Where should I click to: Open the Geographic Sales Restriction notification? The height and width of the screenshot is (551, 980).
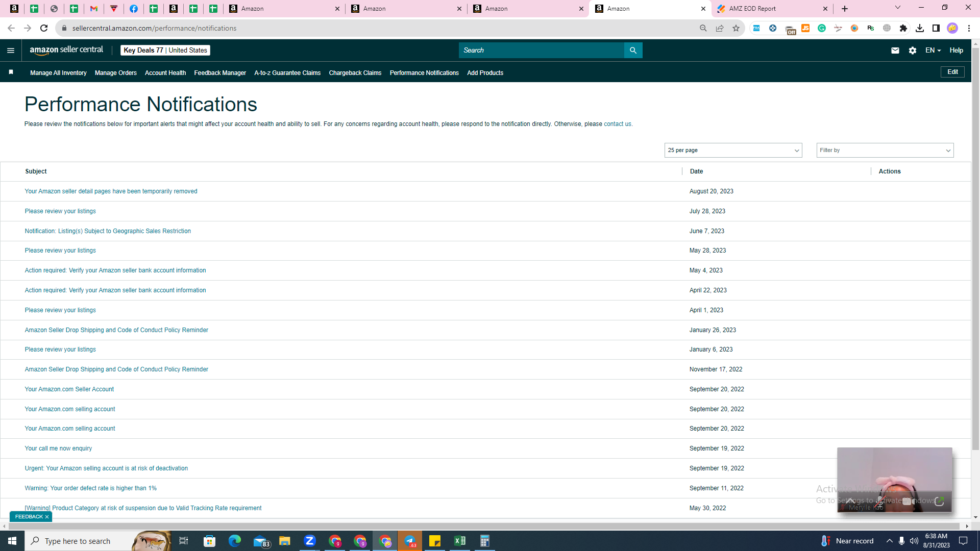tap(108, 231)
